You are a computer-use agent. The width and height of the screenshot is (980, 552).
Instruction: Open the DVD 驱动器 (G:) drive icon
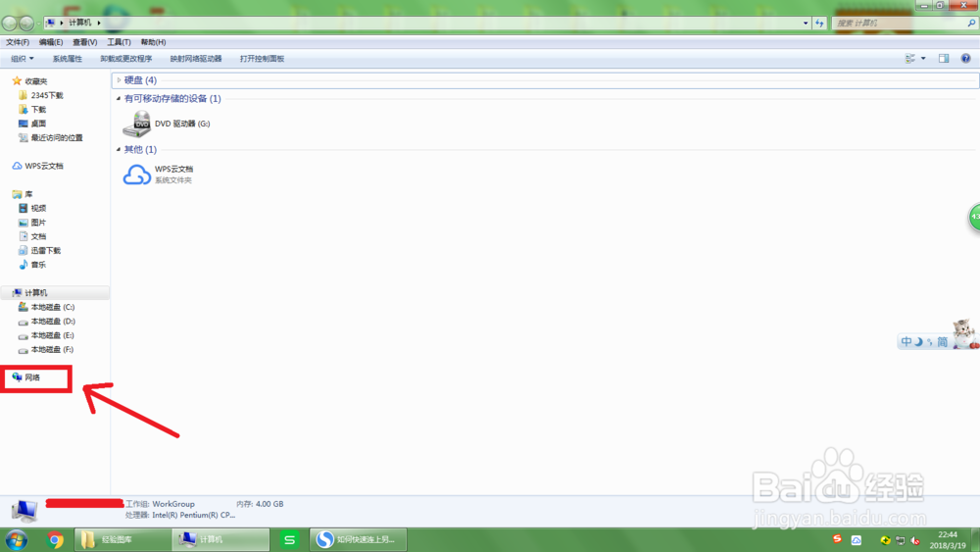point(136,124)
